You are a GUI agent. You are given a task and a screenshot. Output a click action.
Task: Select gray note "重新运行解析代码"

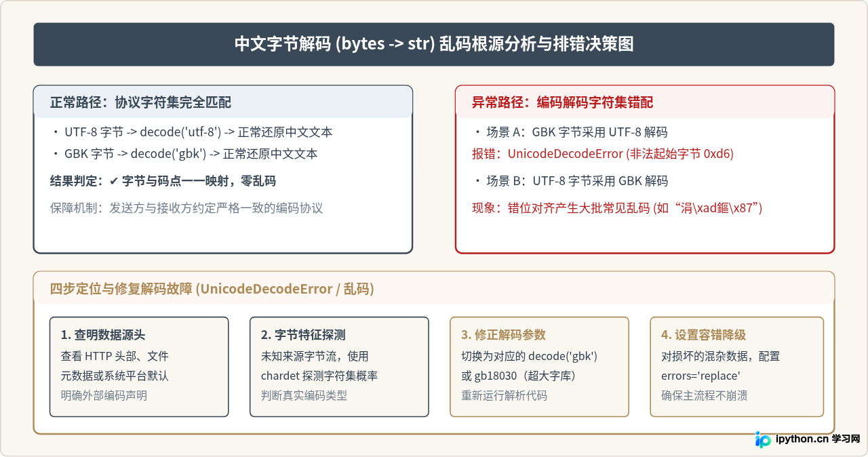pos(504,395)
